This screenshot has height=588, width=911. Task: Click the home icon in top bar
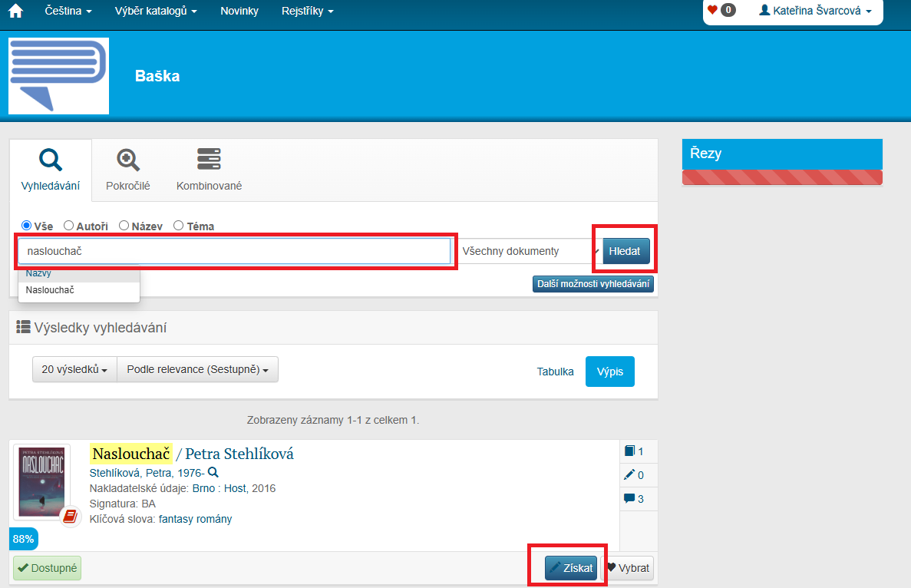point(15,12)
